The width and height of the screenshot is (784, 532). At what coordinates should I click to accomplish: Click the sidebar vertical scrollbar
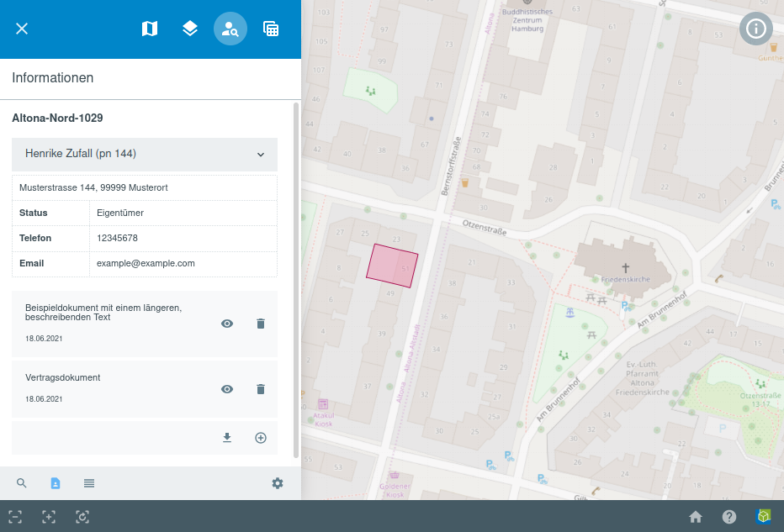295,277
